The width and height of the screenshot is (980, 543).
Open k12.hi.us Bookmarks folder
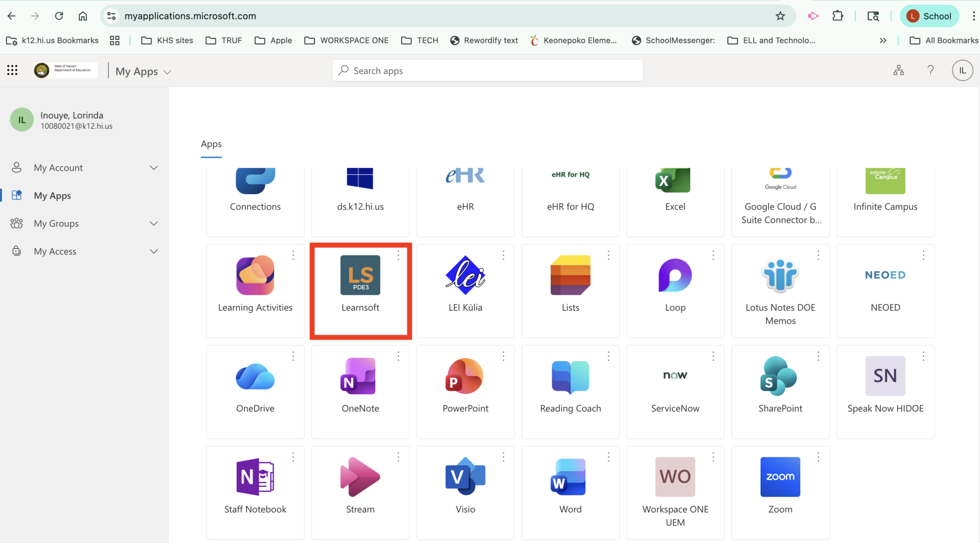click(52, 40)
